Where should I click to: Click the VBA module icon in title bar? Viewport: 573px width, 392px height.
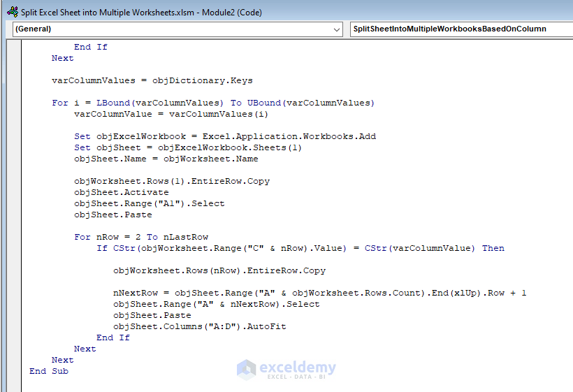click(13, 12)
